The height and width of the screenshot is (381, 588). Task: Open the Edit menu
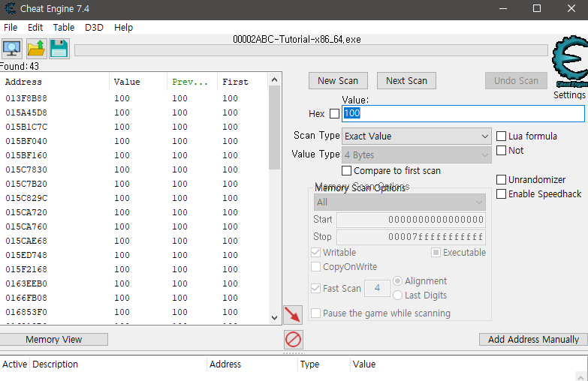pos(35,27)
